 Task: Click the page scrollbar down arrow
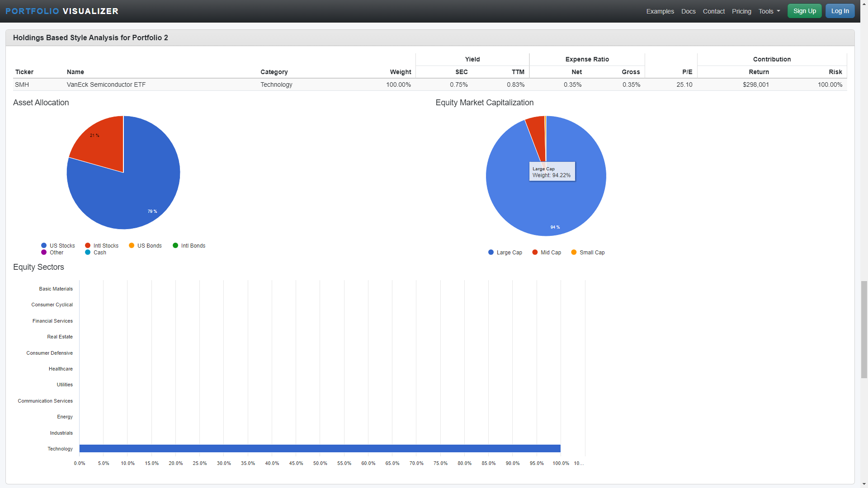pos(864,484)
